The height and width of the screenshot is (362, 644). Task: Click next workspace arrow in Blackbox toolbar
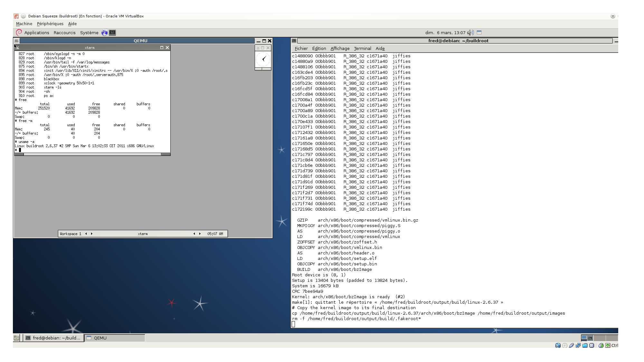coord(92,234)
